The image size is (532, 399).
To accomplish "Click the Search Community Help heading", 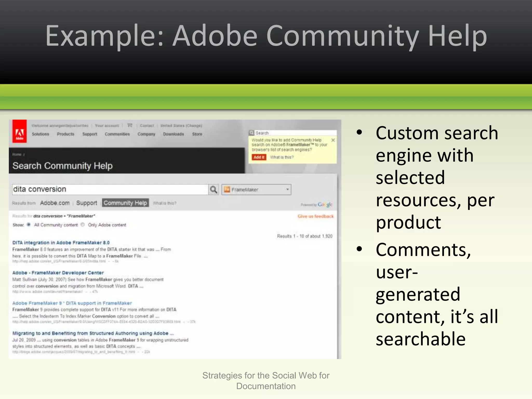I will [x=63, y=166].
